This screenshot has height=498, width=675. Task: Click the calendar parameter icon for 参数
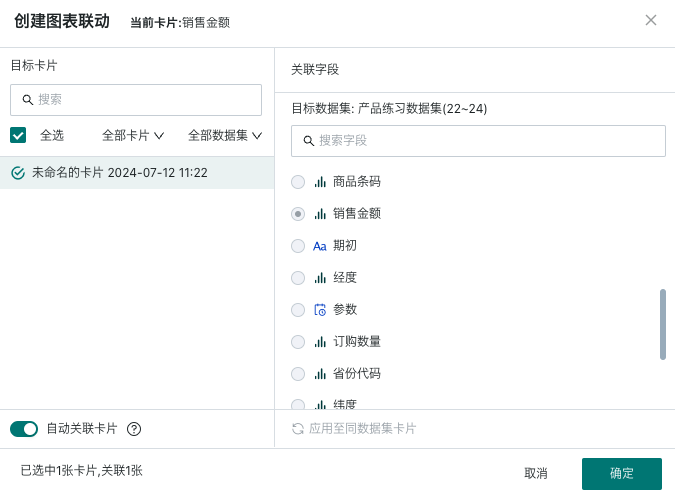(320, 309)
